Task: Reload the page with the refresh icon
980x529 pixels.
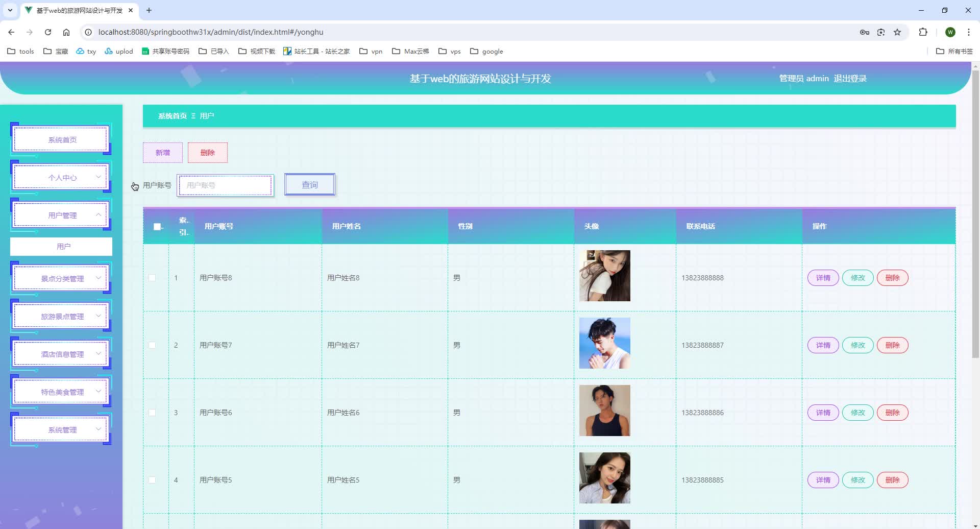Action: point(48,32)
